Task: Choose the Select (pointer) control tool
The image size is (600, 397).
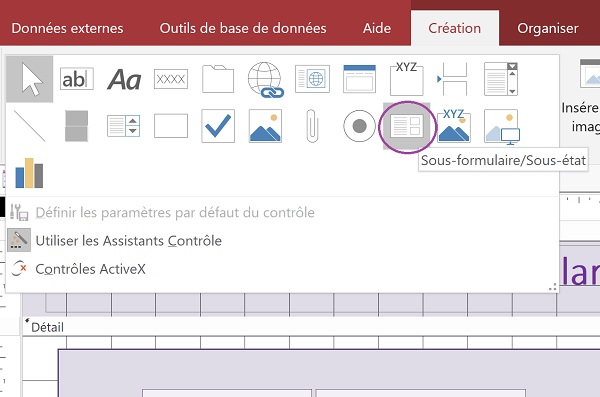Action: coord(29,79)
